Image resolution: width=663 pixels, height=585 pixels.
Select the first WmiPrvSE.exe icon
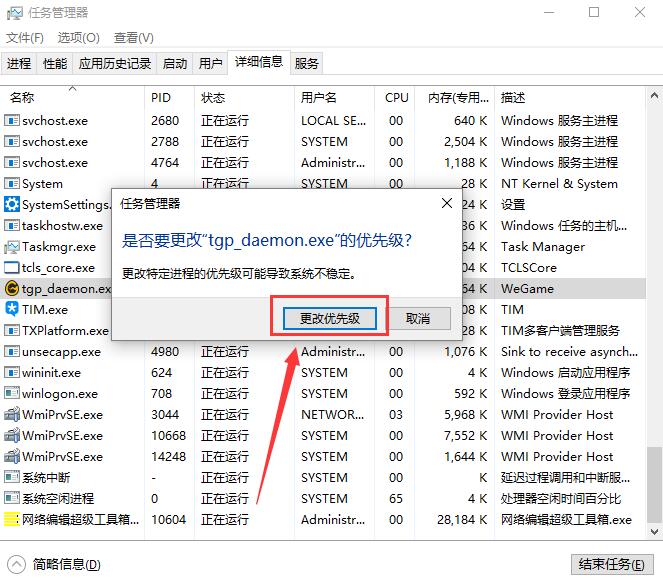coord(12,415)
